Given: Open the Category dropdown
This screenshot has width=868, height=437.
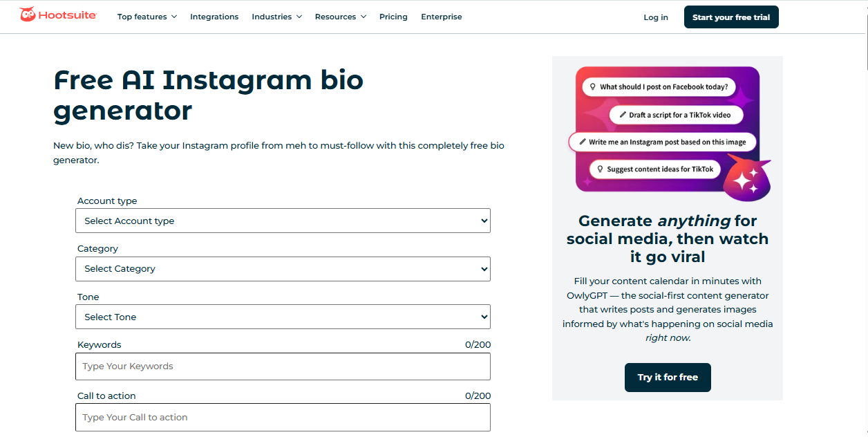Looking at the screenshot, I should 283,269.
